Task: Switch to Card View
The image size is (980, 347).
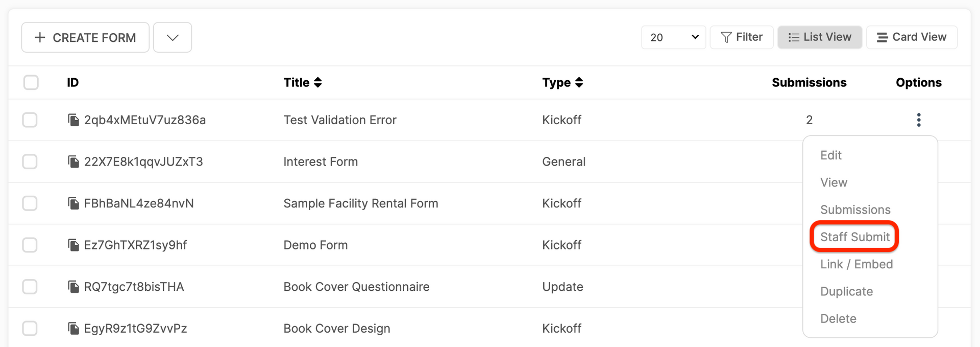Action: point(912,37)
